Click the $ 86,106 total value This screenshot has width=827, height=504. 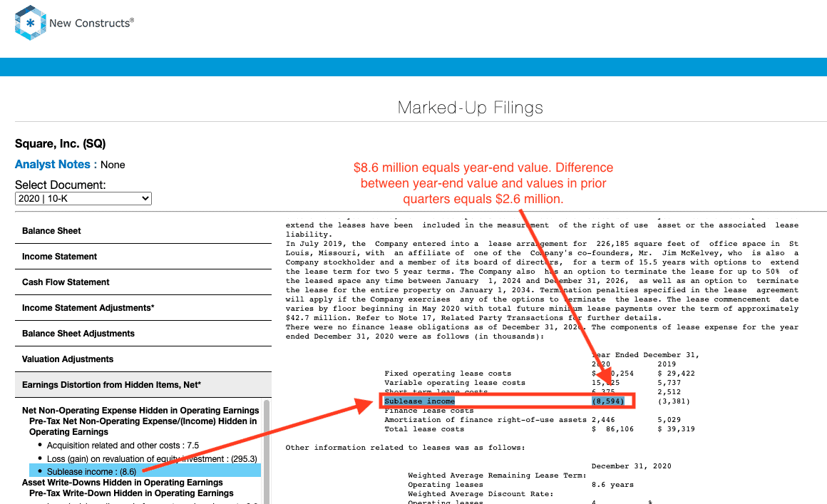point(613,429)
